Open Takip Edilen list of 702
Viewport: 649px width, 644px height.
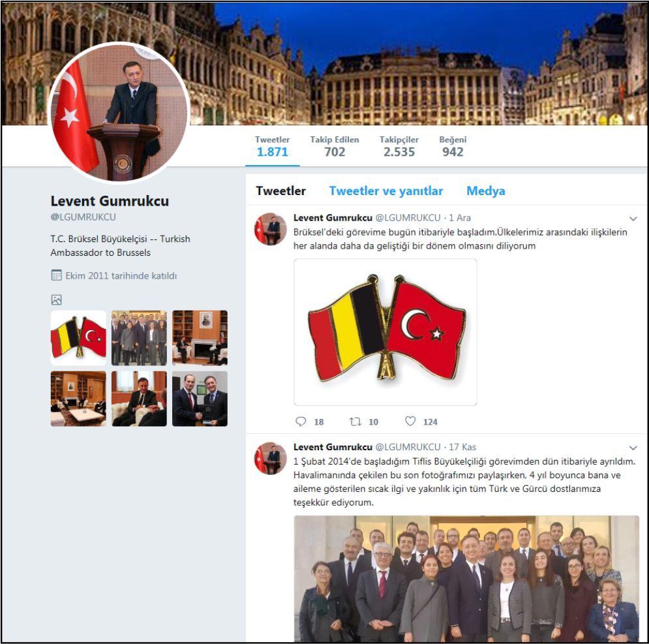click(x=335, y=146)
